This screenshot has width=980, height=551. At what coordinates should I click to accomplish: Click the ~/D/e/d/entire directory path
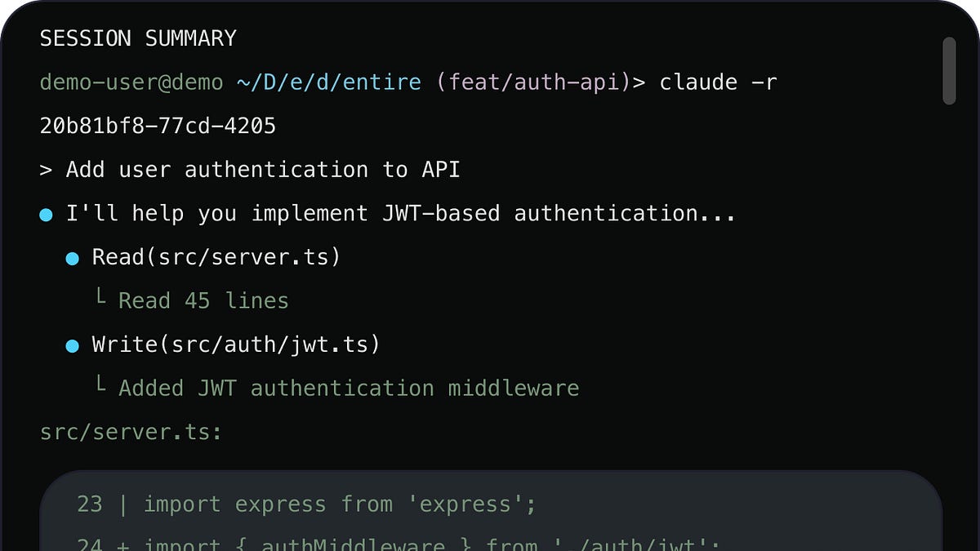tap(329, 82)
